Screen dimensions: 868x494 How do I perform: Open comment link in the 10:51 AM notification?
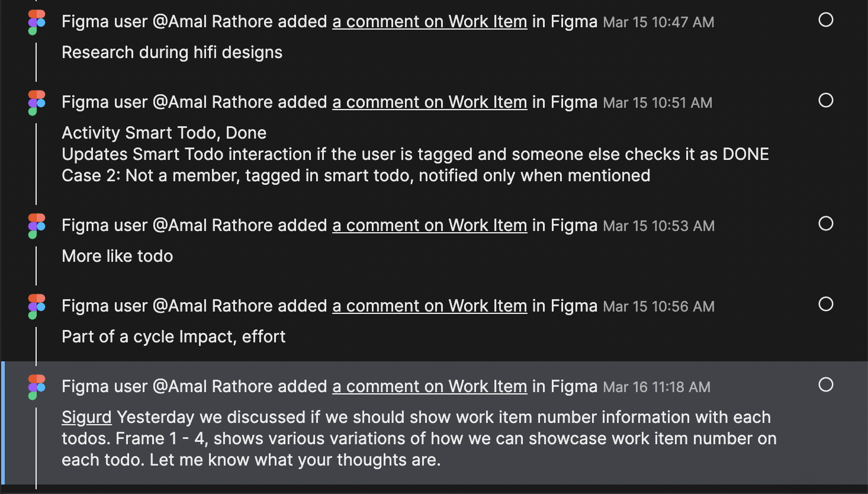[x=429, y=102]
